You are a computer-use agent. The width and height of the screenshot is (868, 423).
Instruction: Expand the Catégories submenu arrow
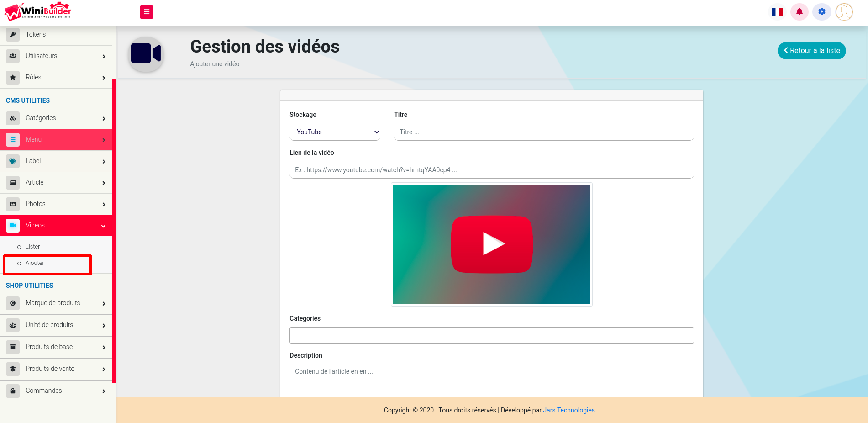pos(104,119)
